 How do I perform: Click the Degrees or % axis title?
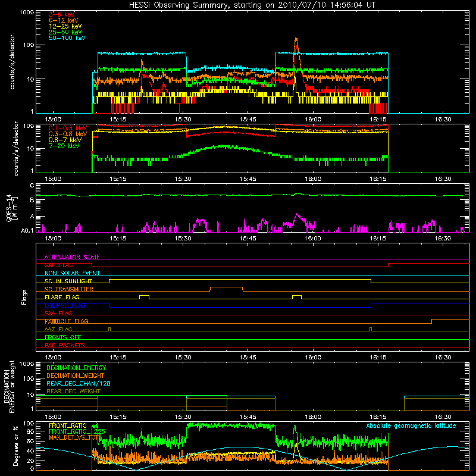coord(15,446)
